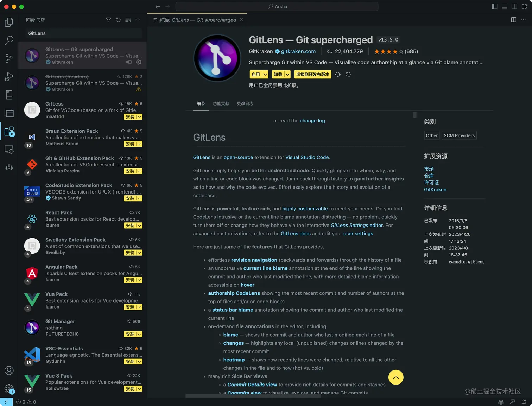Open editor more actions ellipsis
This screenshot has height=406, width=532.
[524, 20]
